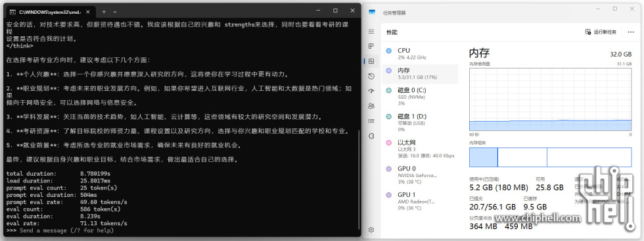Click the 'load duration: 25.8017ms' line
This screenshot has width=644, height=241.
(x=58, y=180)
